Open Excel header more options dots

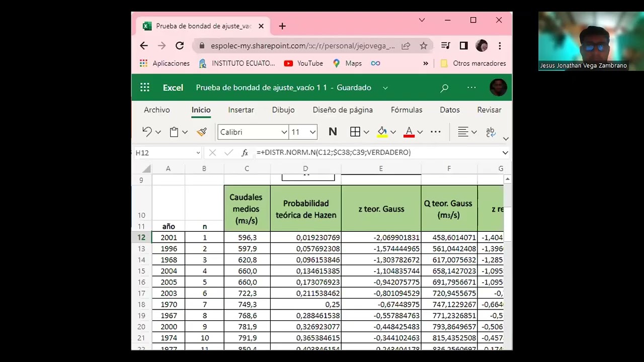471,87
